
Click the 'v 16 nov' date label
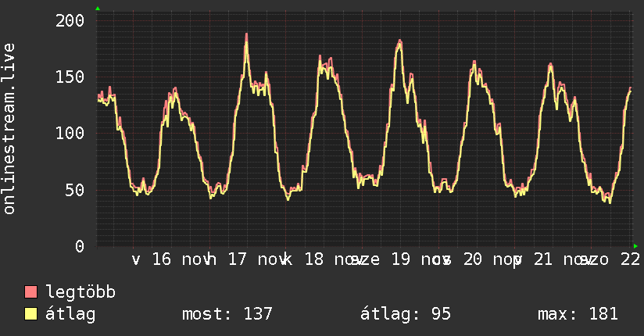point(171,259)
